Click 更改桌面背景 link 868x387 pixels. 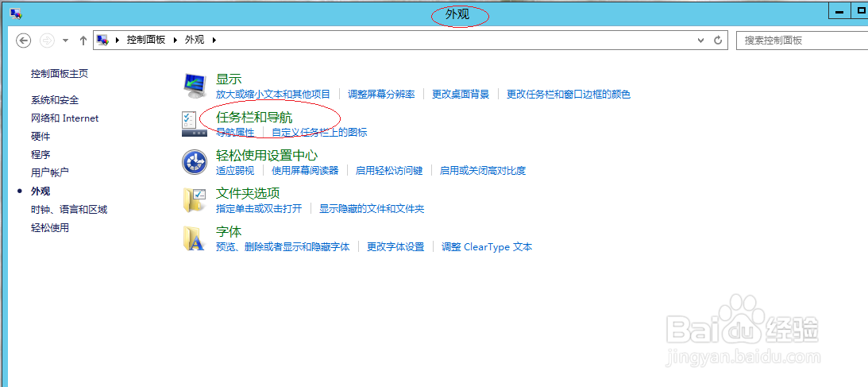[x=461, y=94]
